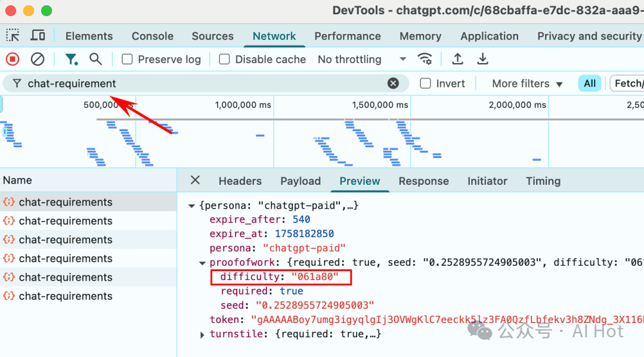Image resolution: width=644 pixels, height=357 pixels.
Task: Expand the turnstile object node
Action: click(203, 334)
